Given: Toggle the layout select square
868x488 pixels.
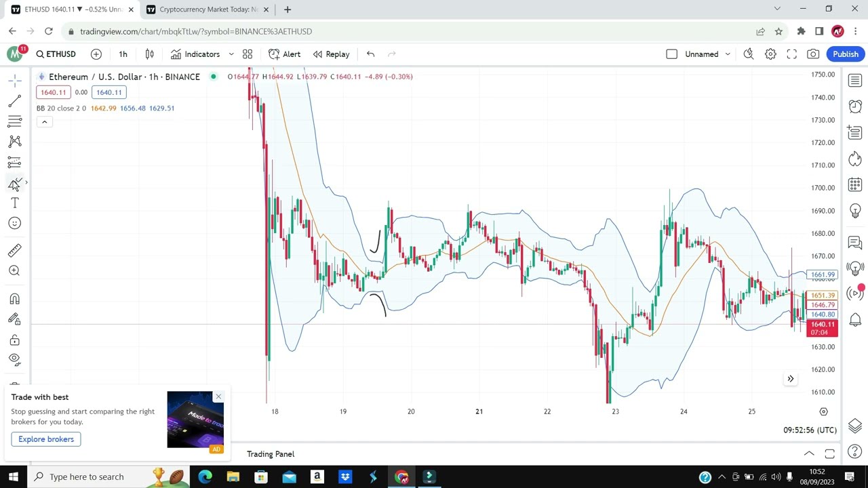Looking at the screenshot, I should click(x=671, y=54).
